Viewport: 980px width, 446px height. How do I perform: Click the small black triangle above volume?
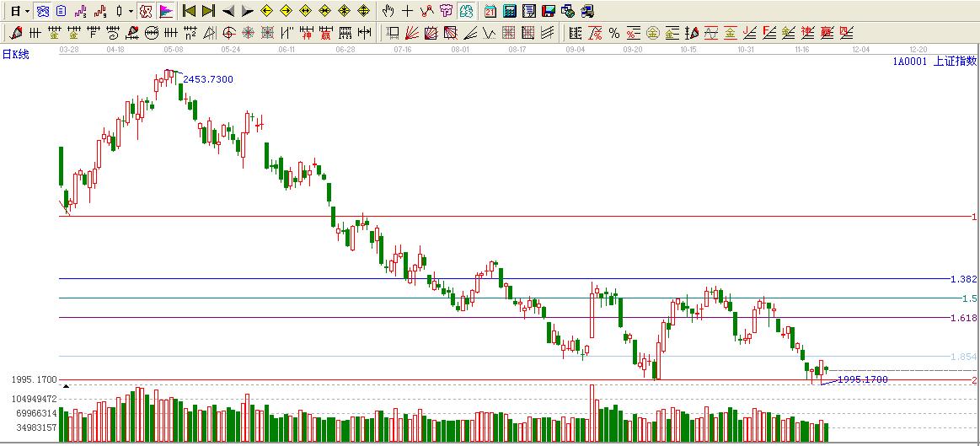pyautogui.click(x=67, y=386)
